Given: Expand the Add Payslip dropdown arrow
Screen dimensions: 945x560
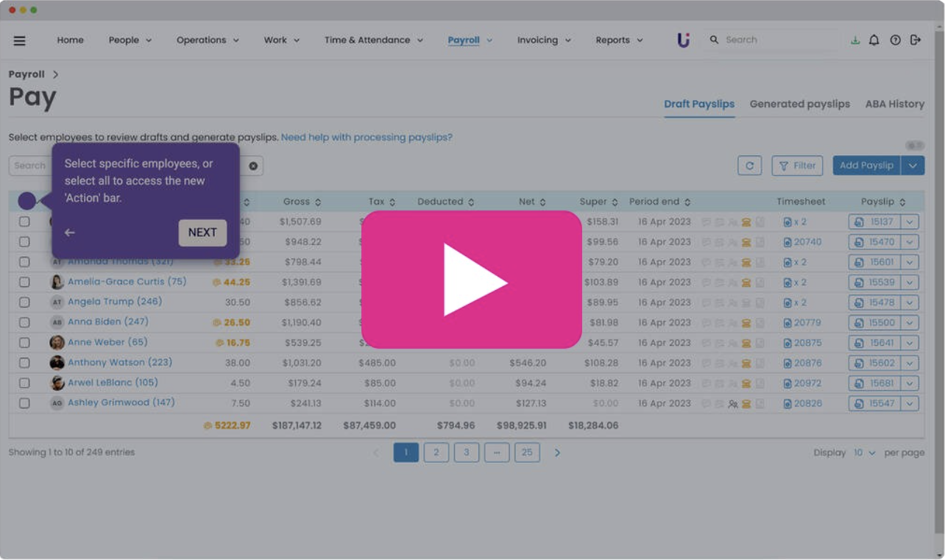Looking at the screenshot, I should point(913,166).
